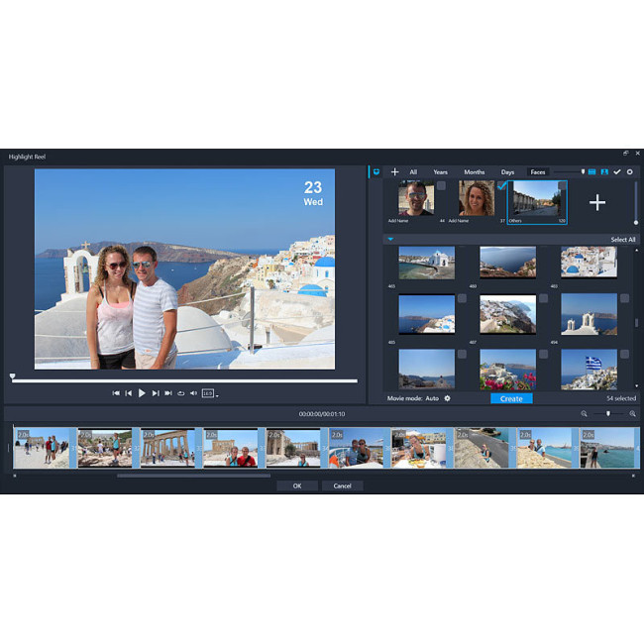644x644 pixels.
Task: Click Add Name under the man's face
Action: [x=398, y=221]
